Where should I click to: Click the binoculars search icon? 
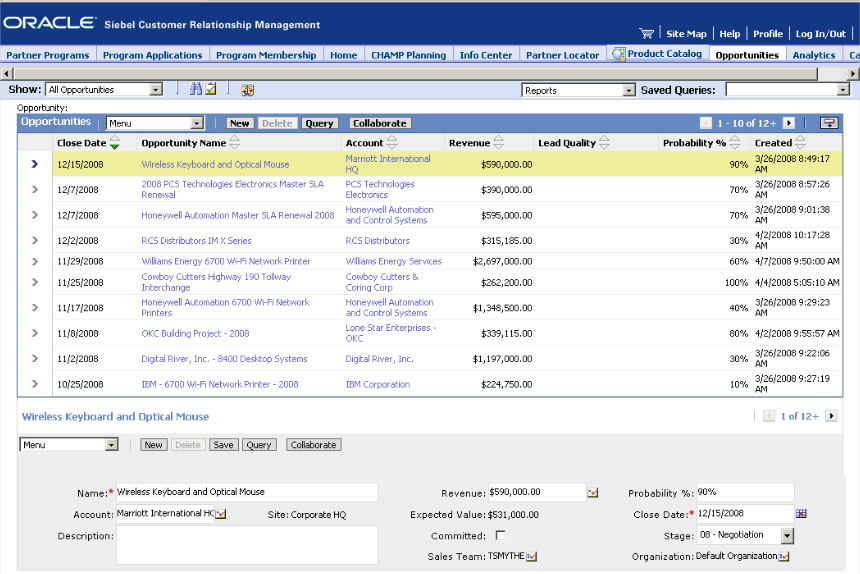196,90
